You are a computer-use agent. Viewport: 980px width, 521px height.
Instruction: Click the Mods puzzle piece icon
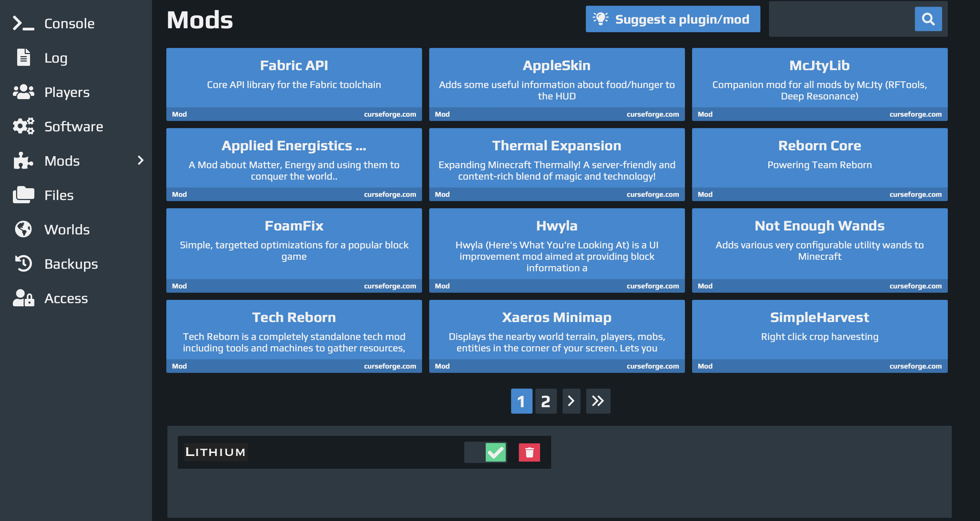click(23, 160)
